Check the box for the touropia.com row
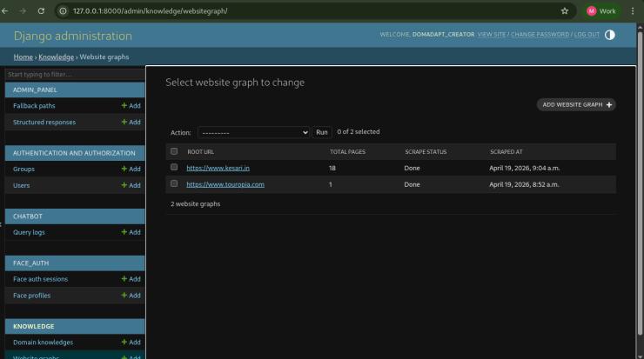 [174, 183]
